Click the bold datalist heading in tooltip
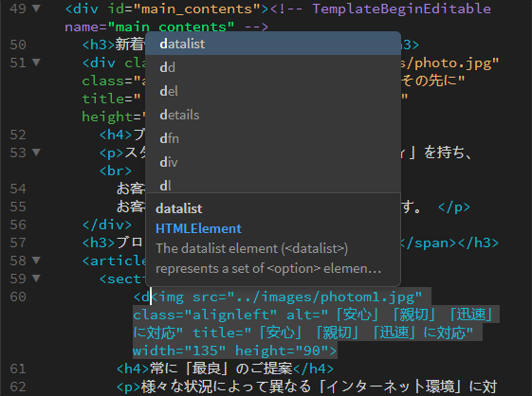The image size is (532, 396). click(x=179, y=208)
